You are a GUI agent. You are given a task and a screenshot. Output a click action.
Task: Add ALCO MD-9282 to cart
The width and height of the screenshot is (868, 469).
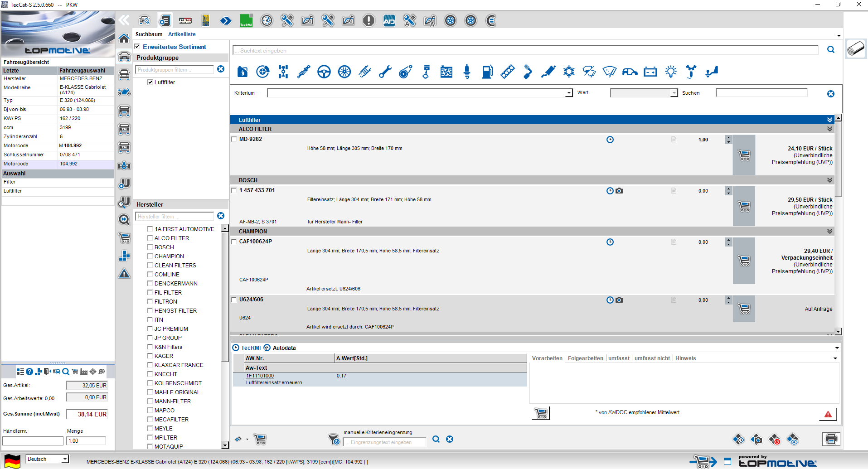tap(744, 155)
